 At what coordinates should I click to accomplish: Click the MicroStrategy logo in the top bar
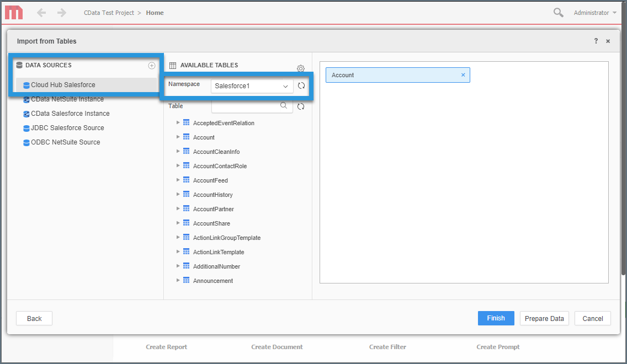tap(13, 12)
